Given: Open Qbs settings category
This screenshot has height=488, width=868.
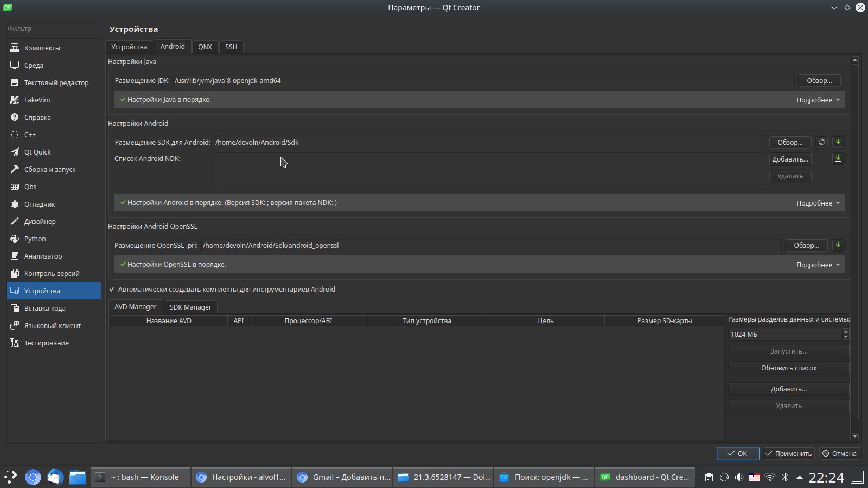Looking at the screenshot, I should pyautogui.click(x=54, y=187).
